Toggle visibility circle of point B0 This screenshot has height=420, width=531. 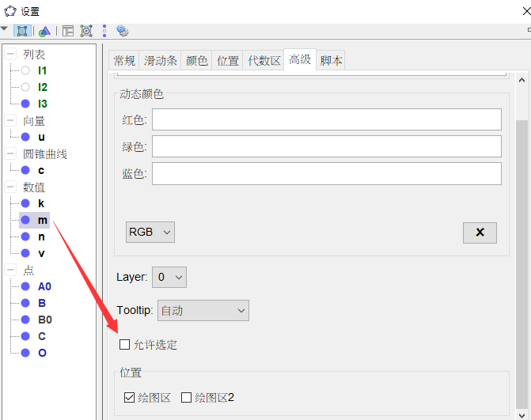point(25,320)
